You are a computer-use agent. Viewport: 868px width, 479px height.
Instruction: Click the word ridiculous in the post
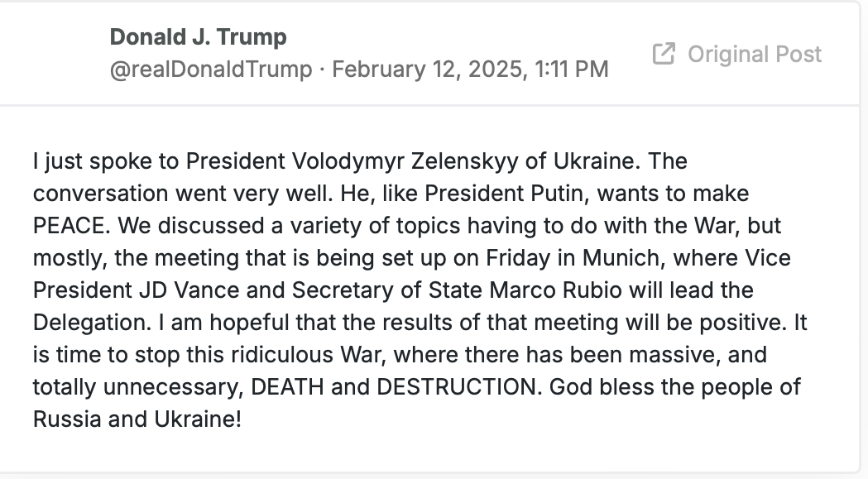282,355
